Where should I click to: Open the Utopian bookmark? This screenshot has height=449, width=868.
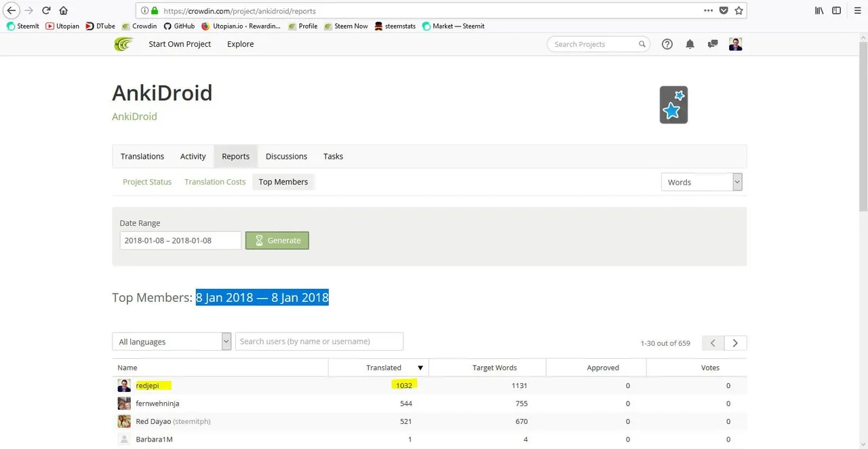point(62,26)
